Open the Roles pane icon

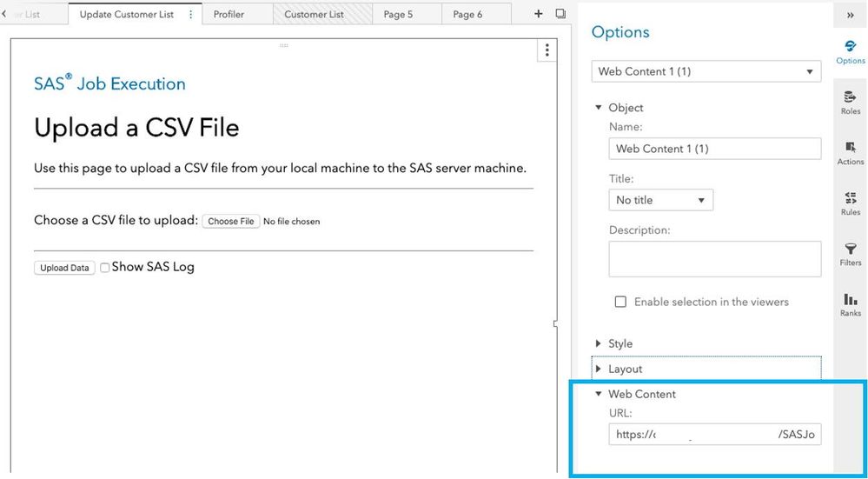(x=851, y=102)
